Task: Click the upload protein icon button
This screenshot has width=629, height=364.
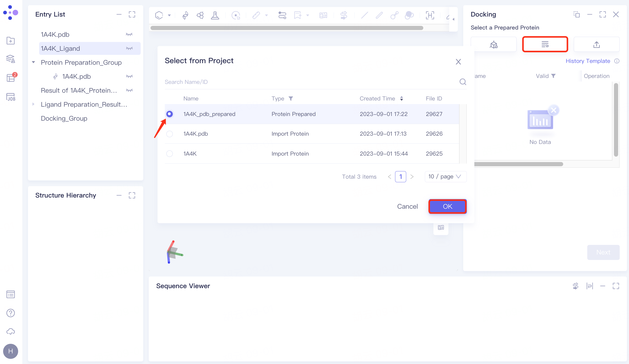Action: click(596, 45)
